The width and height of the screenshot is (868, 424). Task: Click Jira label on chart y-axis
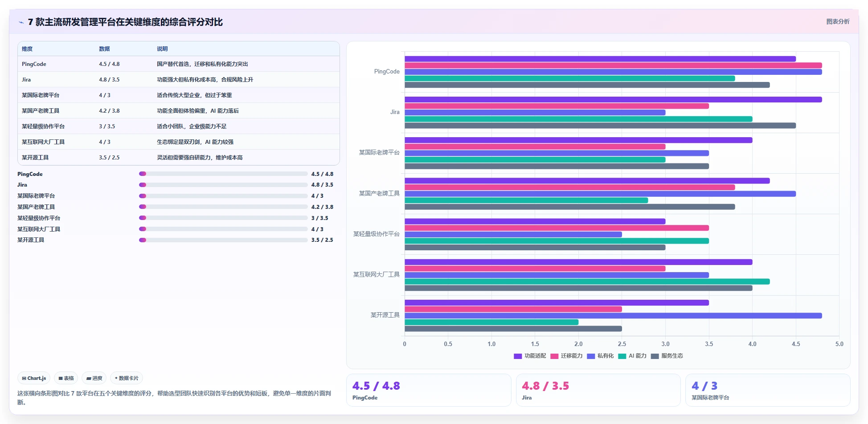pyautogui.click(x=395, y=112)
